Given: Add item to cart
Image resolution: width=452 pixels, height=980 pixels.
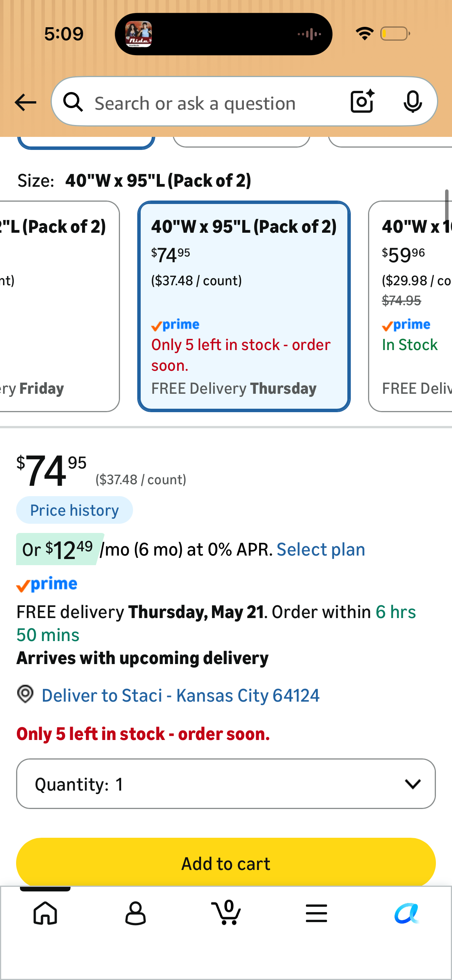Looking at the screenshot, I should [x=226, y=863].
